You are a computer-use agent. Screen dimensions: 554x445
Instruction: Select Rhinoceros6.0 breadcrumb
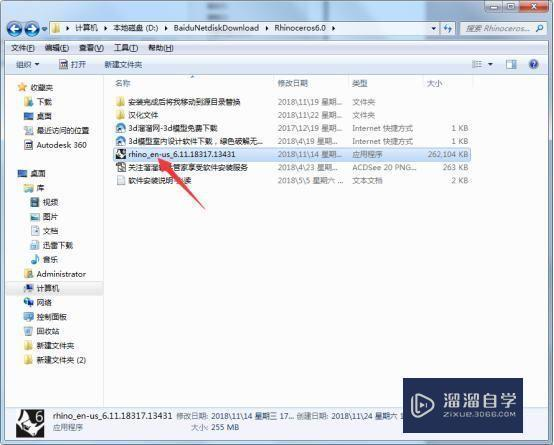pos(300,28)
